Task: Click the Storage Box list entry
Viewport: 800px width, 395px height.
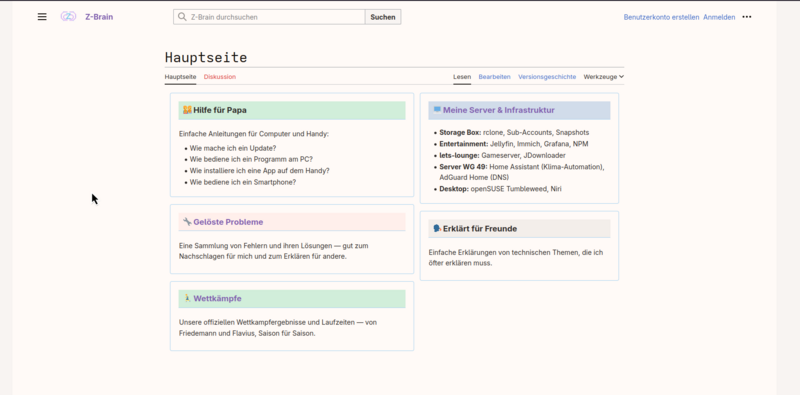Action: point(514,132)
